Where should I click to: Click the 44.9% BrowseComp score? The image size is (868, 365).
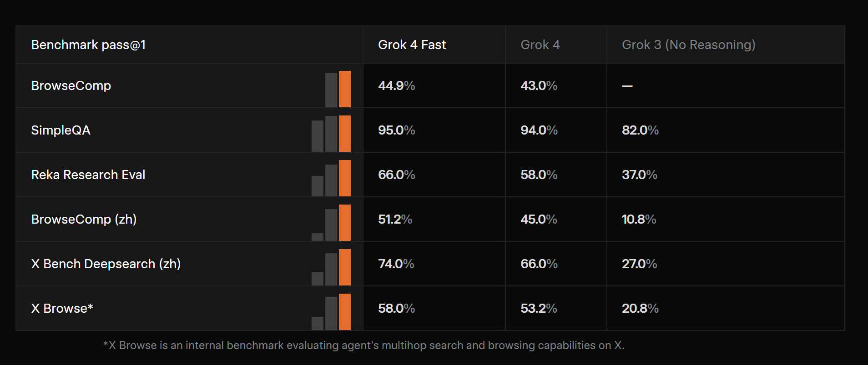click(x=396, y=85)
